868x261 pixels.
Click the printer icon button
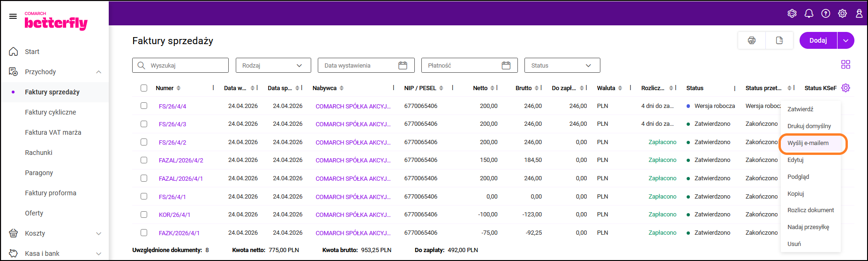pyautogui.click(x=752, y=40)
